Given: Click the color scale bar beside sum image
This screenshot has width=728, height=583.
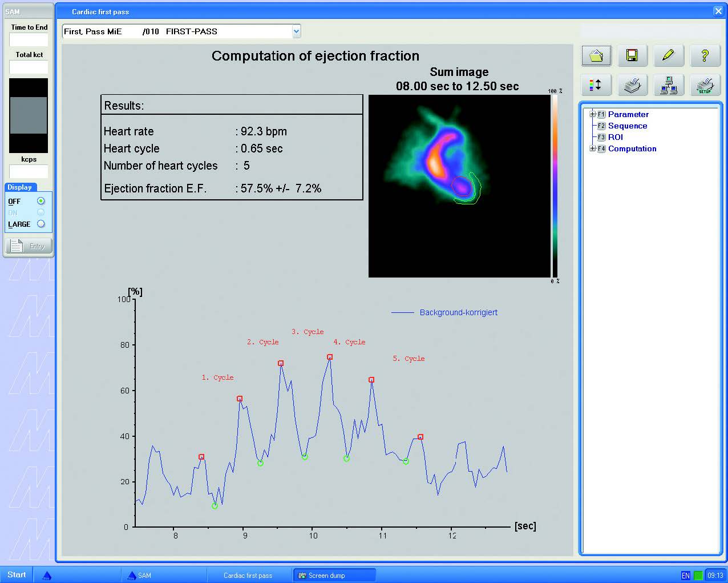Looking at the screenshot, I should (554, 186).
